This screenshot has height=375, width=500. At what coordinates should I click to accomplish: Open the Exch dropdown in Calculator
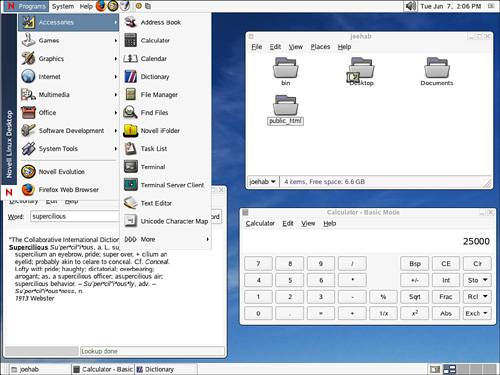tap(477, 313)
